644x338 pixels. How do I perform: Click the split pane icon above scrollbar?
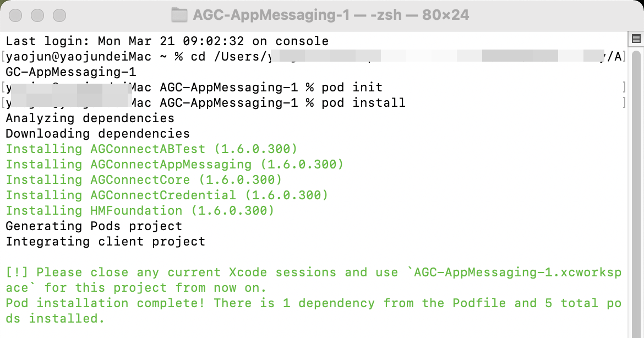(x=636, y=39)
